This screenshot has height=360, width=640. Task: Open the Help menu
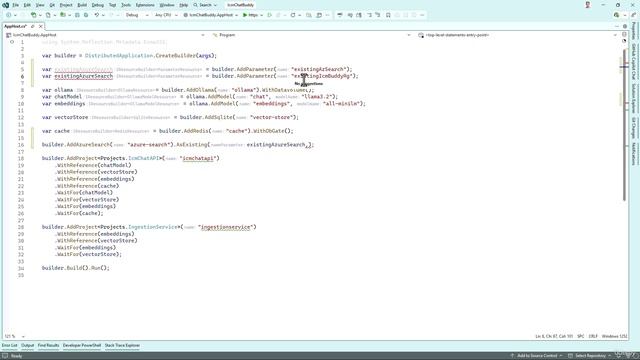pyautogui.click(x=184, y=5)
